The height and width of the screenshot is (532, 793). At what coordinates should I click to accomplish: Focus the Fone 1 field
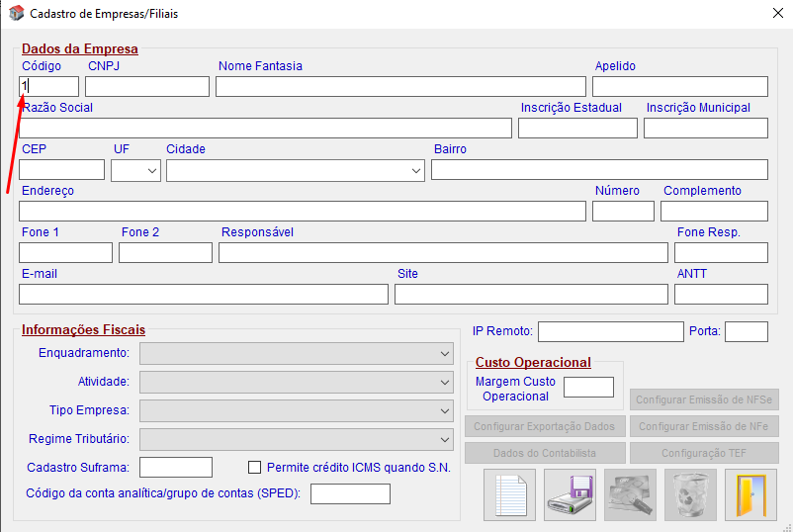[65, 253]
